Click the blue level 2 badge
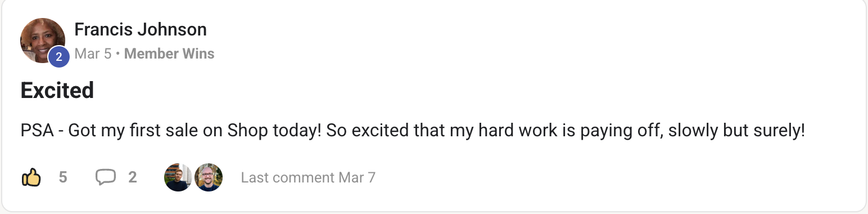 [x=59, y=57]
